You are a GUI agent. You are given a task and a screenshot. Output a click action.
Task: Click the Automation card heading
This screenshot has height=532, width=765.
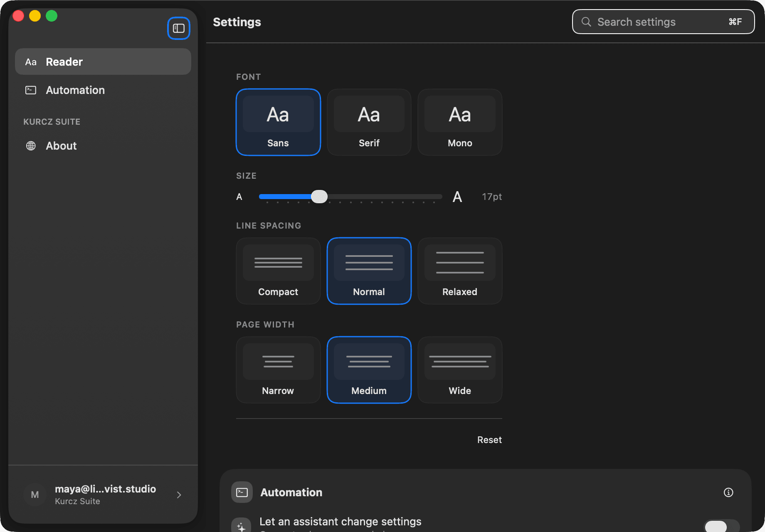pos(291,493)
